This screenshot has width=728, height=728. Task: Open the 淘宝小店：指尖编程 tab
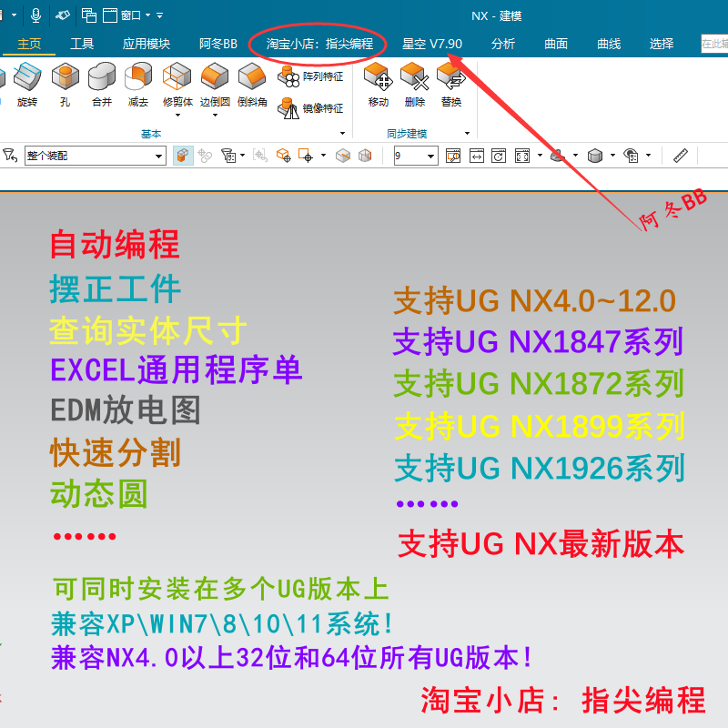[x=319, y=44]
